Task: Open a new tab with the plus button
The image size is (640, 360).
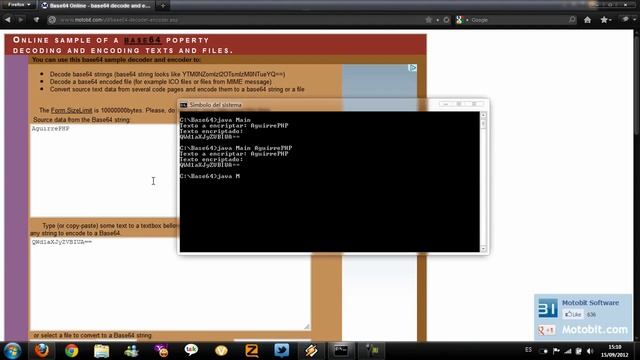Action: coord(163,6)
